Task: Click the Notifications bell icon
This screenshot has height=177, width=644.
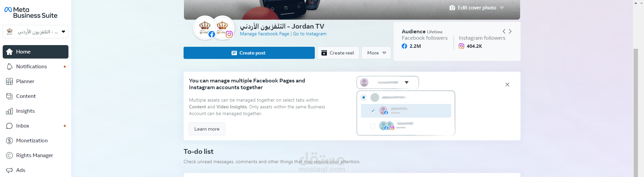Action: [9, 67]
